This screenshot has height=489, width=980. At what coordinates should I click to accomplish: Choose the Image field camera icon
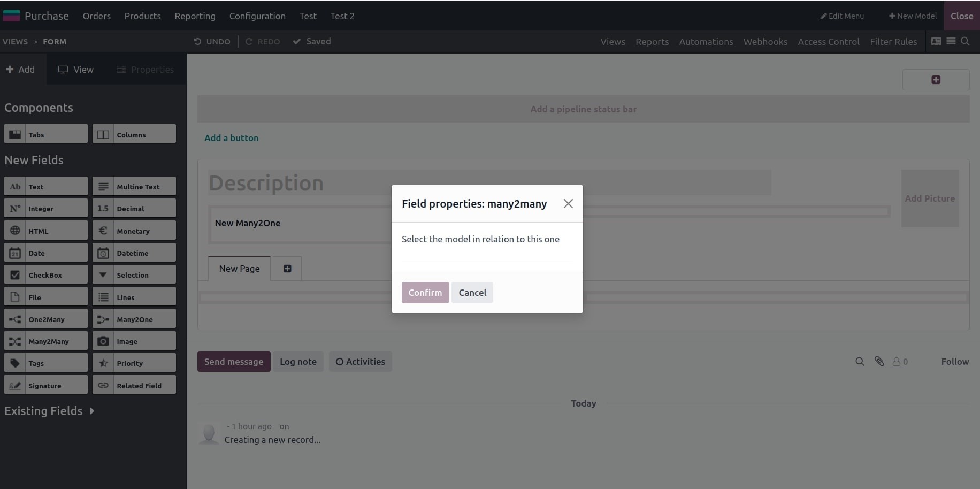coord(103,341)
